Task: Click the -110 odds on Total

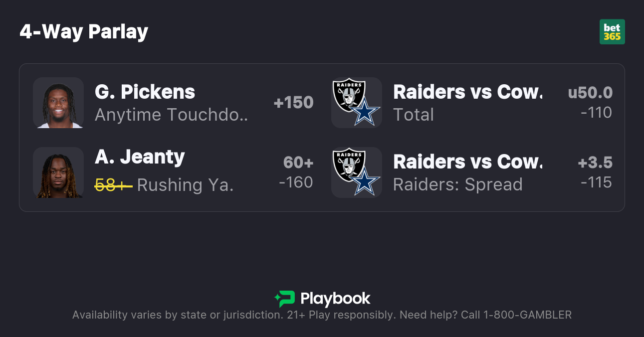Action: [596, 113]
